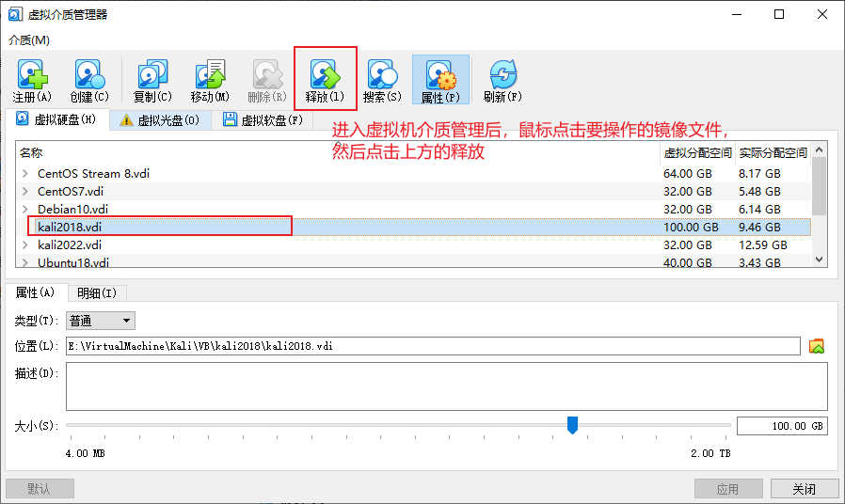The width and height of the screenshot is (845, 504).
Task: Click the disk size slider handle
Action: coord(572,425)
